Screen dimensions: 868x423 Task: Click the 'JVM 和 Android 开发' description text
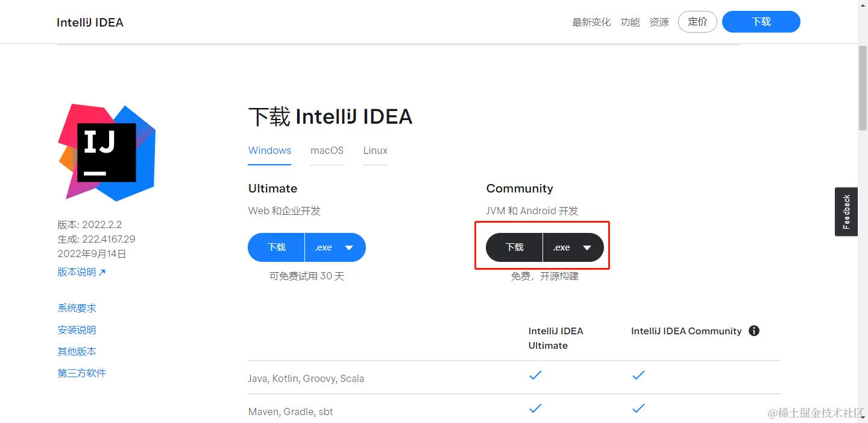coord(532,211)
